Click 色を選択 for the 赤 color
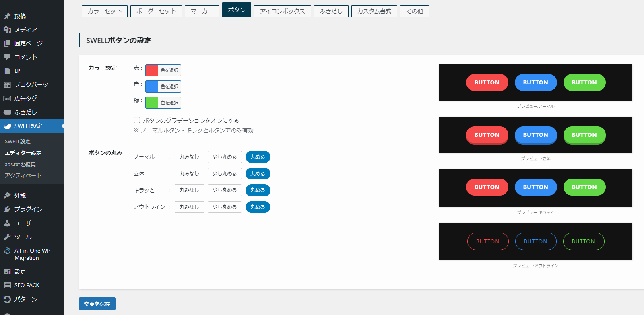This screenshot has width=644, height=315. (169, 70)
